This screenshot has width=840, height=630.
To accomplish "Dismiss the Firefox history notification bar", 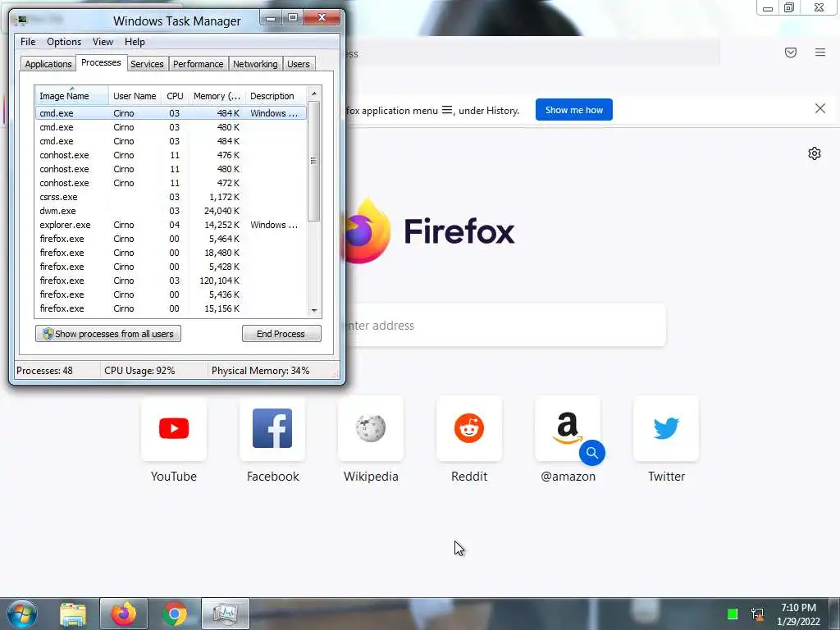I will 820,109.
